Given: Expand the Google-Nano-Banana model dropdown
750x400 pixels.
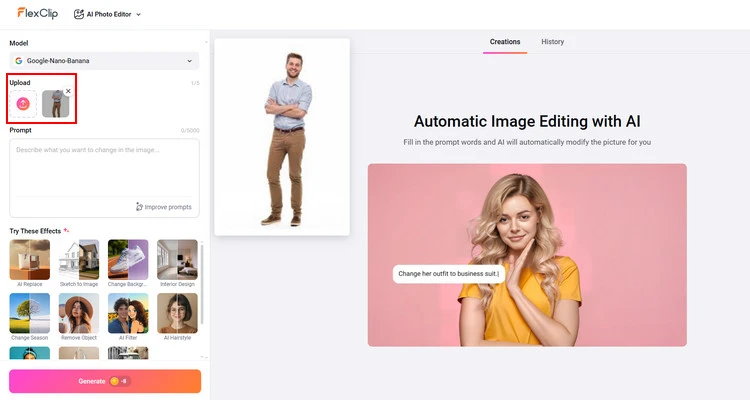Looking at the screenshot, I should click(x=104, y=61).
